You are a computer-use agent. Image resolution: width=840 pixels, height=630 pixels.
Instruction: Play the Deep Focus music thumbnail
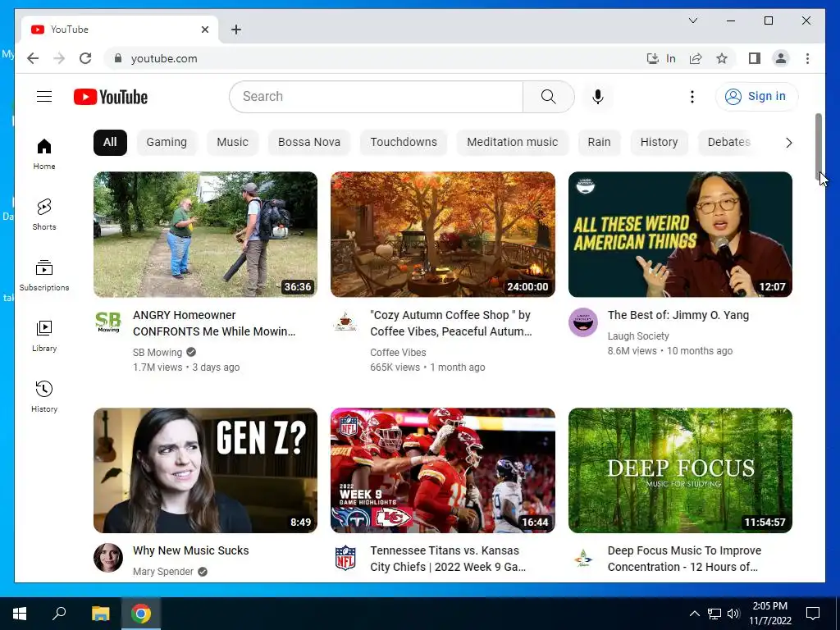coord(680,470)
